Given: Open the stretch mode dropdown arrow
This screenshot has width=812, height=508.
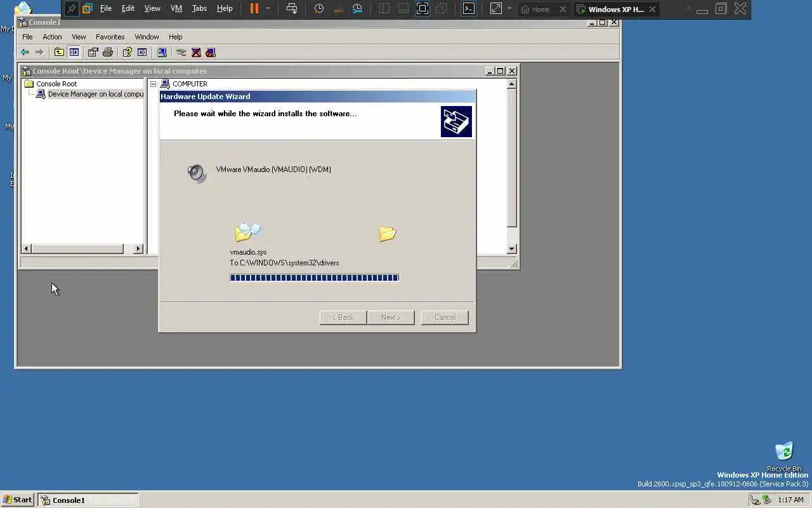Looking at the screenshot, I should click(x=509, y=9).
